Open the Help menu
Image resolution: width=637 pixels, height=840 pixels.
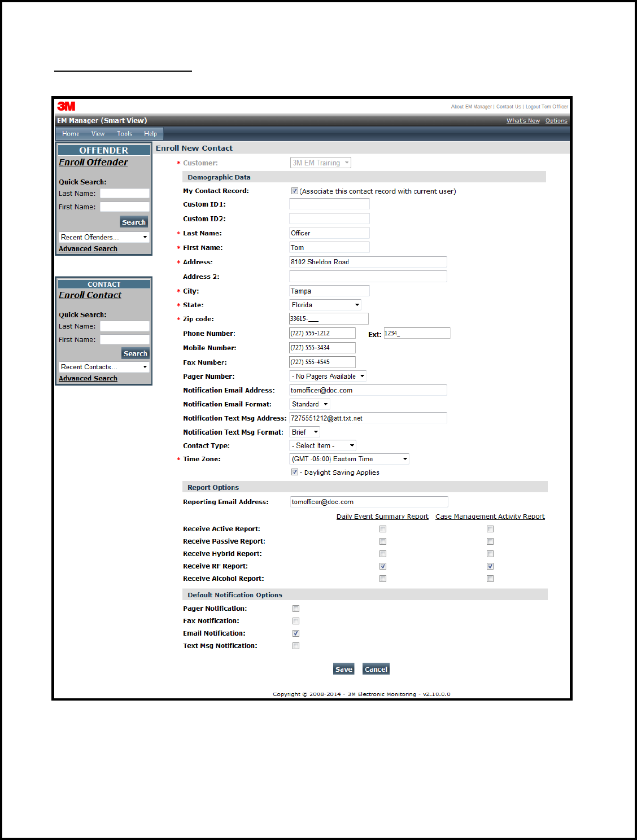pyautogui.click(x=150, y=134)
